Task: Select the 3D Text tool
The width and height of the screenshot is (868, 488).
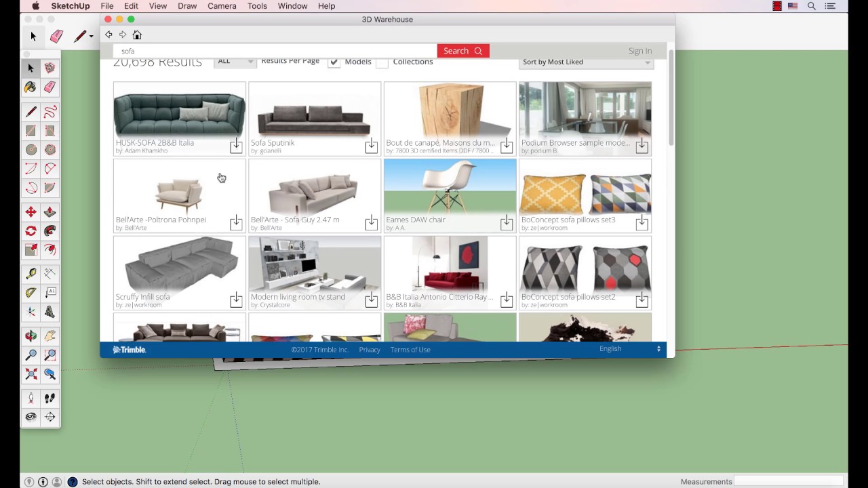Action: pos(50,312)
